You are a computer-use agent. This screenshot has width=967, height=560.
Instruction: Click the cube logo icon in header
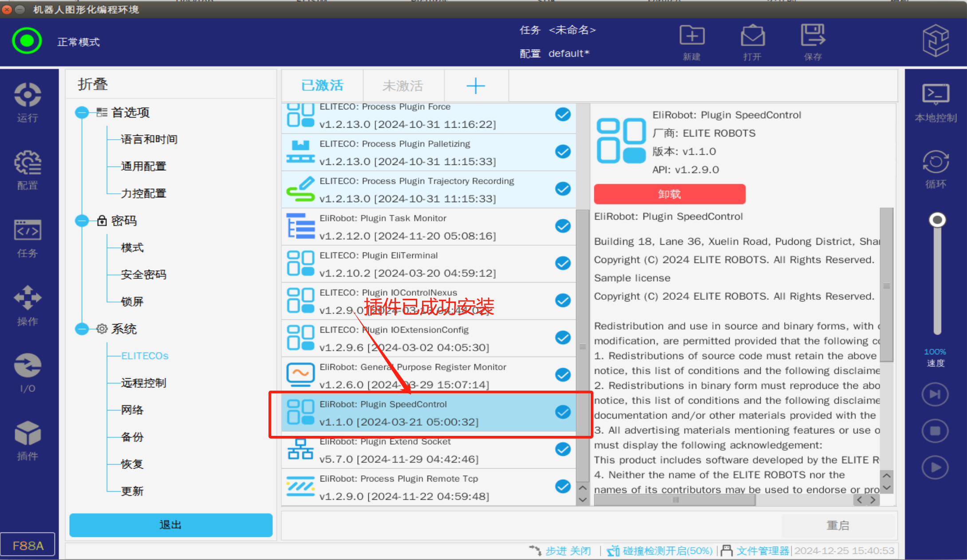[x=935, y=41]
